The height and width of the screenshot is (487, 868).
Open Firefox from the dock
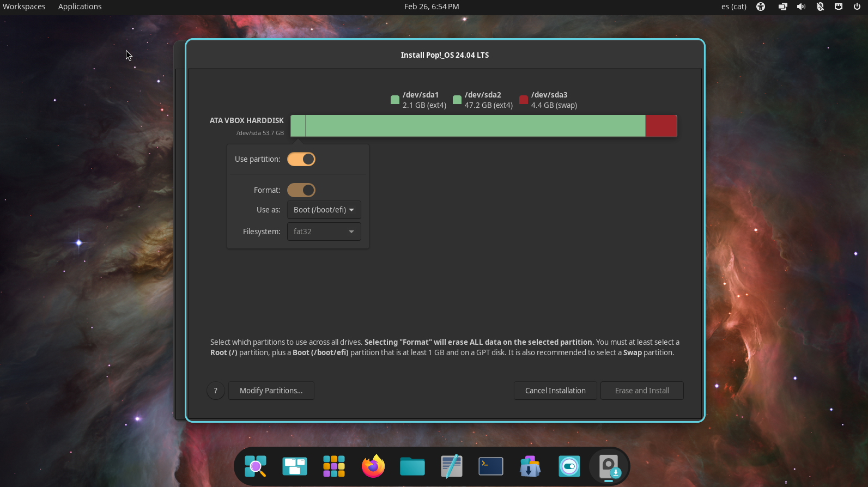[x=373, y=466]
